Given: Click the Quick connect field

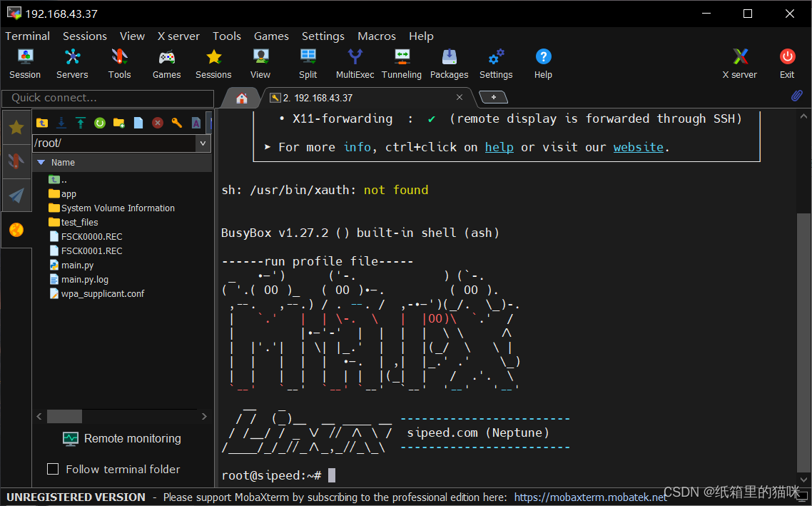Looking at the screenshot, I should coord(108,98).
